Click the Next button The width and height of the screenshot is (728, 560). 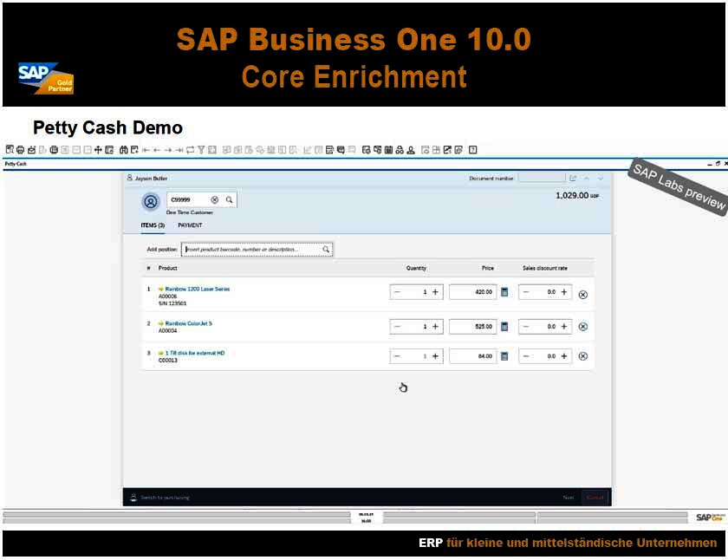[568, 498]
